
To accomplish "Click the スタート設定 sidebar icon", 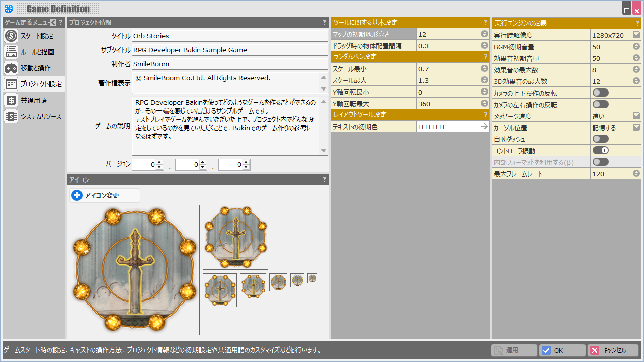I will [11, 36].
